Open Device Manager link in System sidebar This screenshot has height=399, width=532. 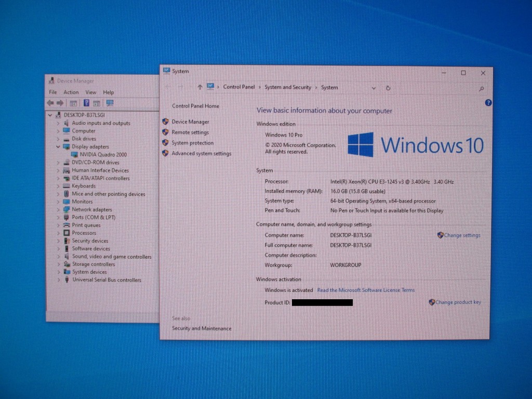pyautogui.click(x=190, y=122)
